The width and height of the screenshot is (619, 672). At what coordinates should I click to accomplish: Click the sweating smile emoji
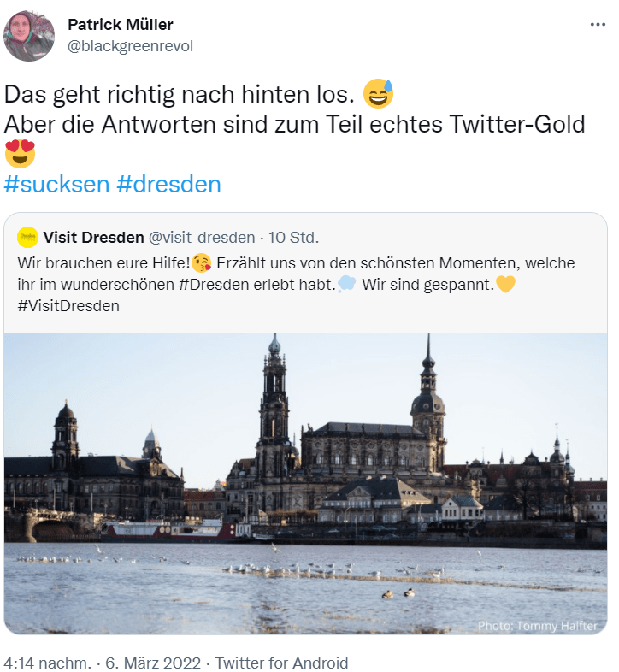click(378, 93)
